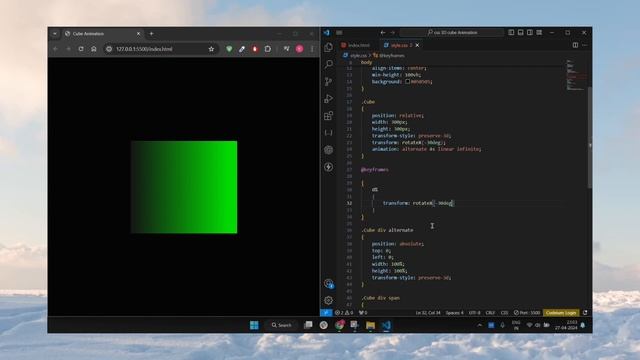Open the errors and warnings count in the status bar
This screenshot has width=640, height=360.
click(x=344, y=313)
